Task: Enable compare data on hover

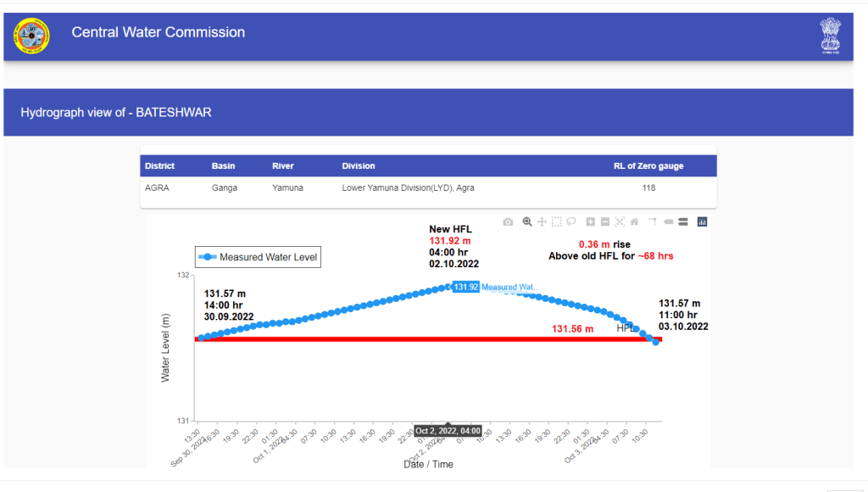Action: point(682,222)
